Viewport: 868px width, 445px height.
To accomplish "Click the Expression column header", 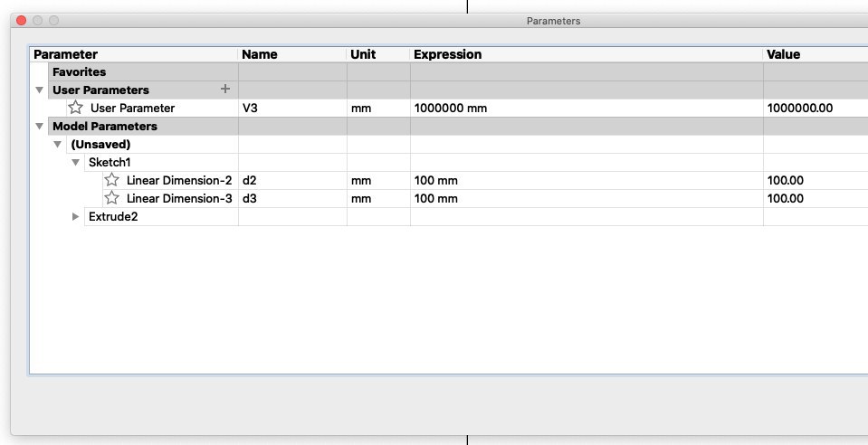I will coord(587,54).
